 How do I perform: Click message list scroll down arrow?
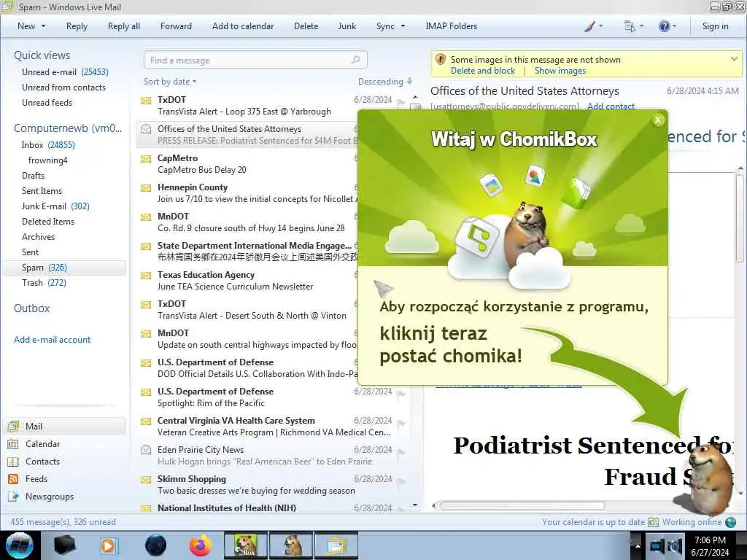coord(415,505)
